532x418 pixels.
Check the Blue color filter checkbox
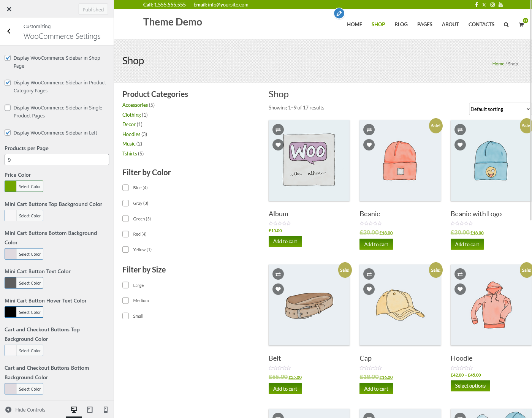[x=126, y=188]
